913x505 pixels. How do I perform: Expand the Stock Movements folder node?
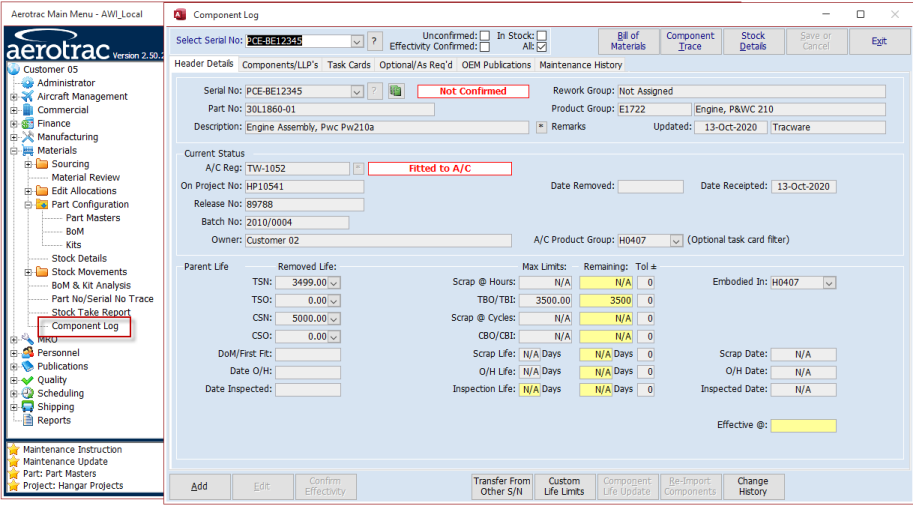28,272
